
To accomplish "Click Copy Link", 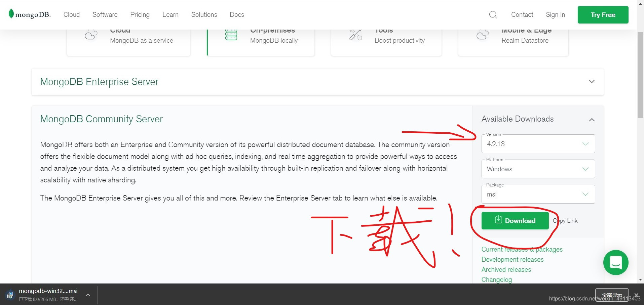I will pos(565,221).
